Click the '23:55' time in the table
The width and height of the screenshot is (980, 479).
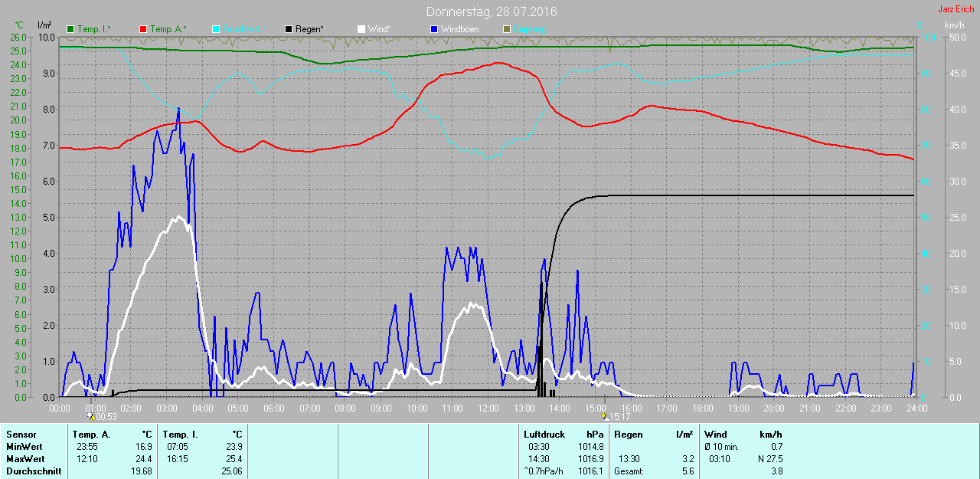tap(87, 447)
